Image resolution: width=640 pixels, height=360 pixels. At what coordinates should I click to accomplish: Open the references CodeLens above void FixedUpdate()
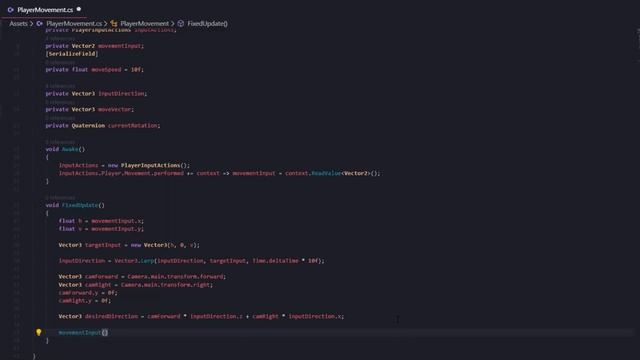pos(60,198)
